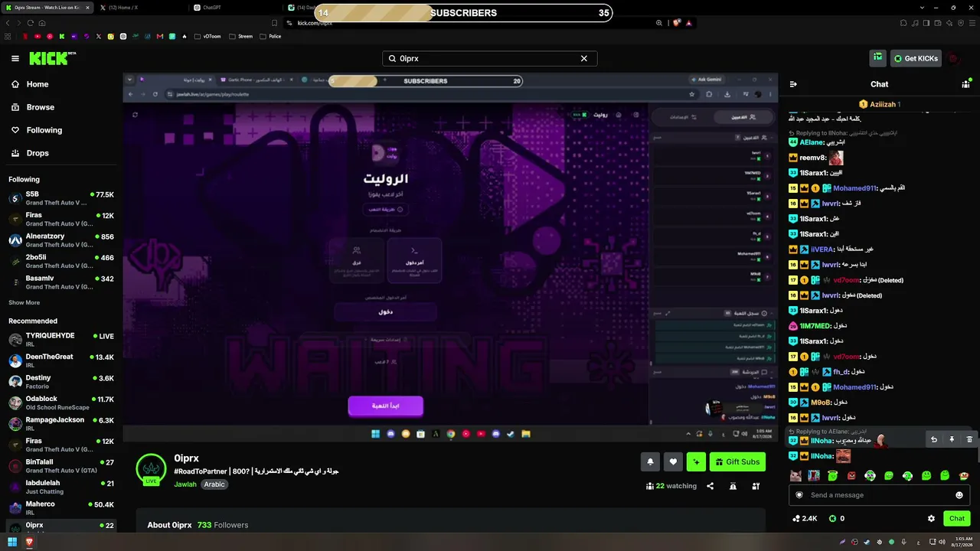Insert the cat emote from quick emotes
Screen dimensions: 980x551
pyautogui.click(x=795, y=476)
